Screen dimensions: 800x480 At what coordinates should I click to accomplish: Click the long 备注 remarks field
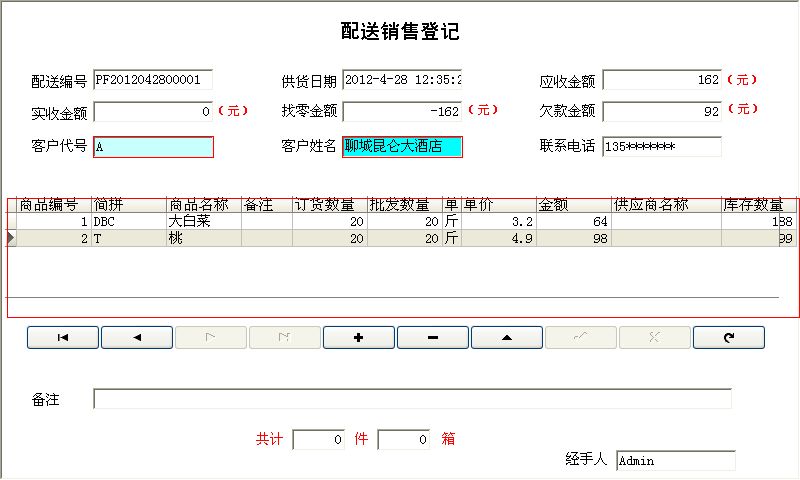point(412,400)
